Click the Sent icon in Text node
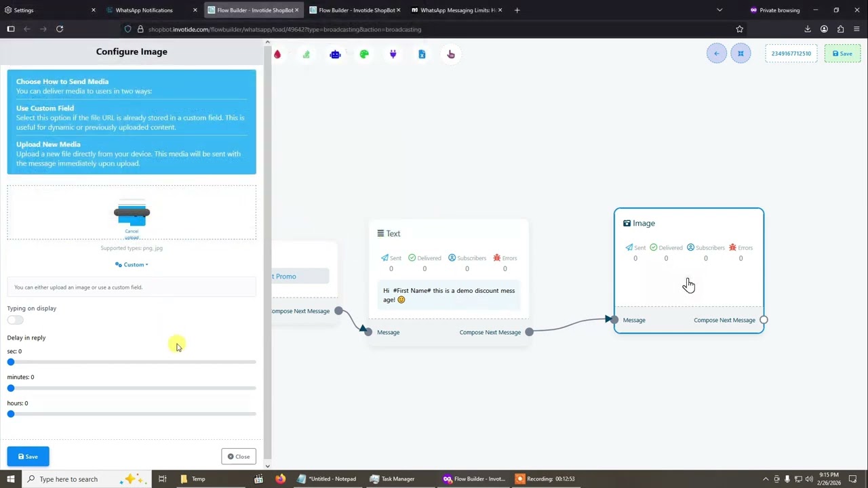The width and height of the screenshot is (868, 488). 384,258
